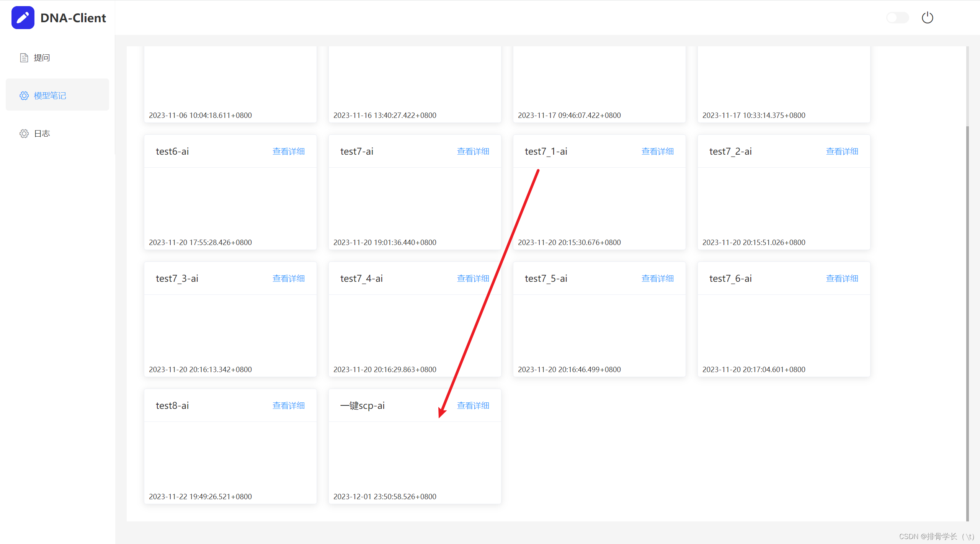
Task: Click timestamp 2023-11-17 10:33:14.375+0800
Action: [x=754, y=115]
